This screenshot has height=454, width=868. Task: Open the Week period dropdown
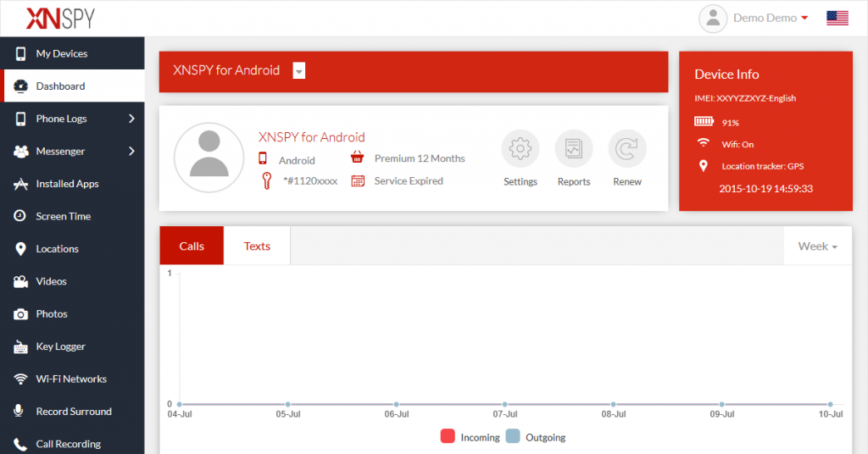(x=818, y=246)
